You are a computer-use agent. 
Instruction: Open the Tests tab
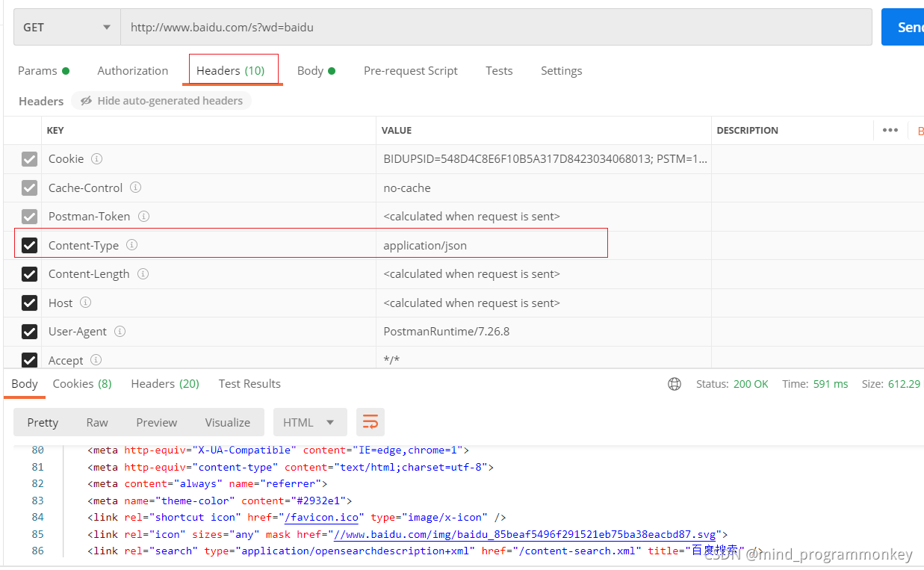tap(499, 71)
